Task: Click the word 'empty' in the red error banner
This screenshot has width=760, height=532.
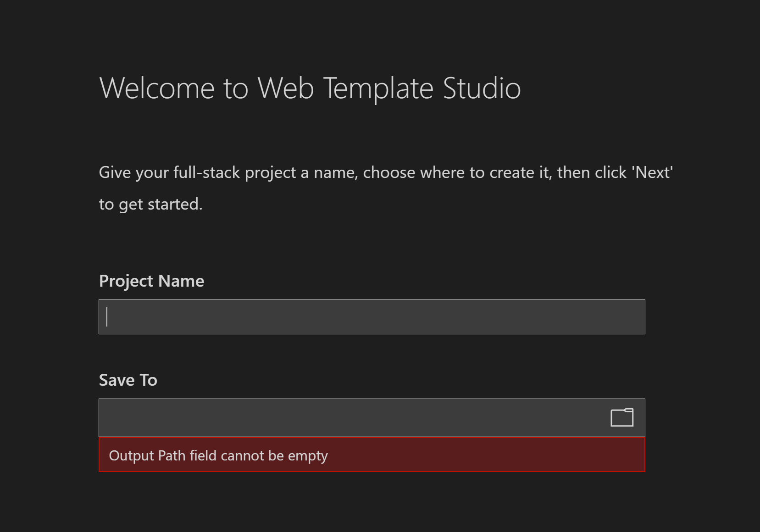Action: click(x=307, y=455)
